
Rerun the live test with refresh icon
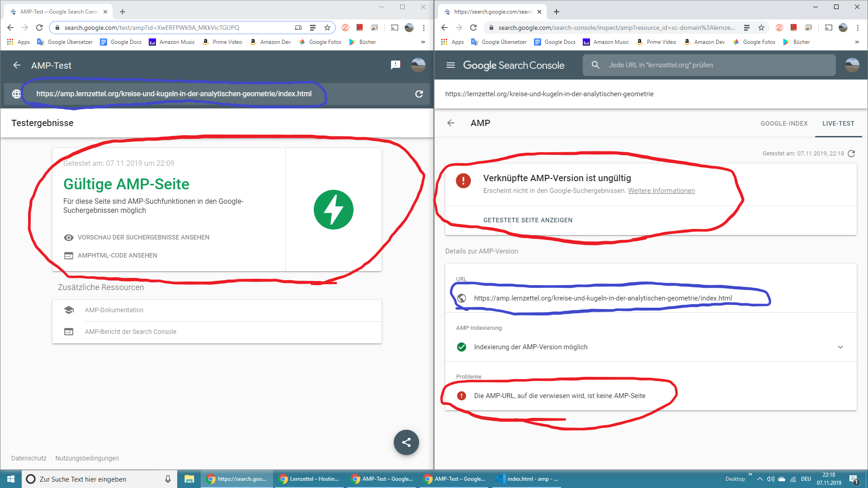point(851,154)
